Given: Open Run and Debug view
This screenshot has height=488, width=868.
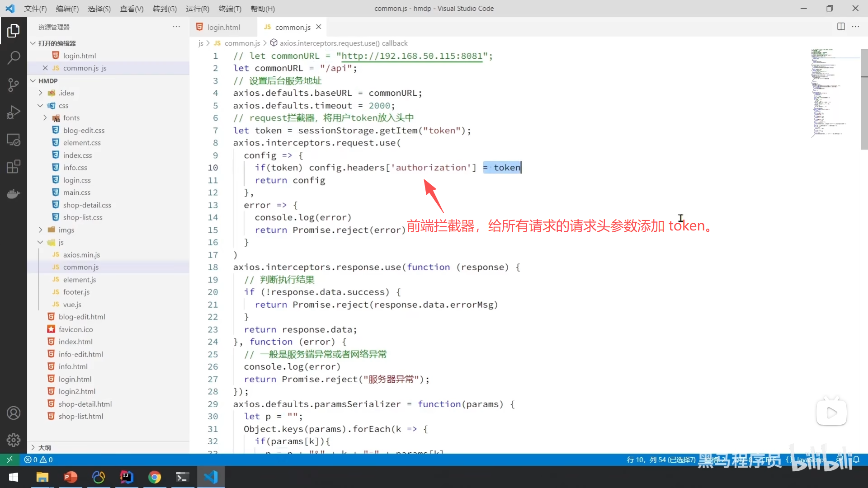Looking at the screenshot, I should tap(14, 112).
